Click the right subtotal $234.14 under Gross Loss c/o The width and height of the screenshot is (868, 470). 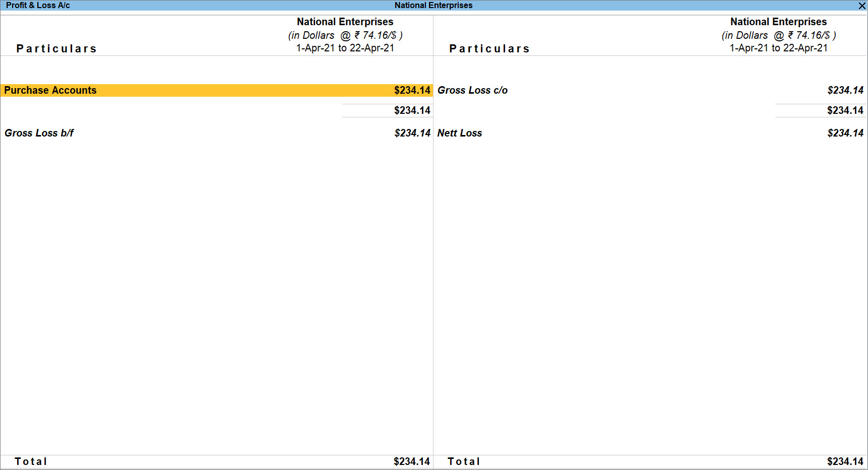point(845,110)
